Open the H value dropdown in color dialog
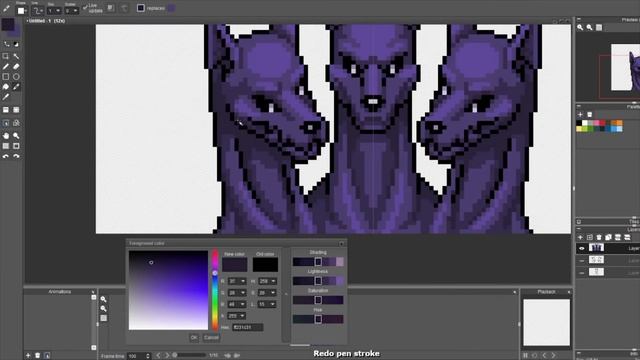Image resolution: width=640 pixels, height=360 pixels. (x=273, y=281)
